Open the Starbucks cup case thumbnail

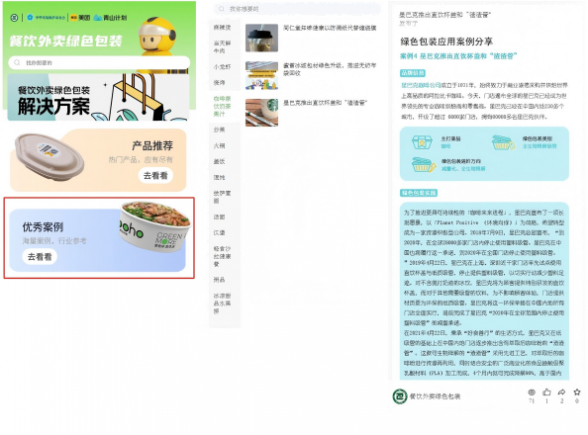pyautogui.click(x=262, y=112)
